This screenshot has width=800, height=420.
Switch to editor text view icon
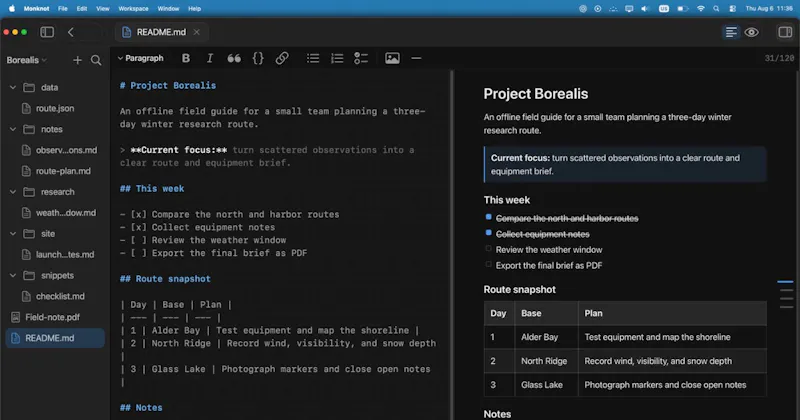tap(731, 32)
